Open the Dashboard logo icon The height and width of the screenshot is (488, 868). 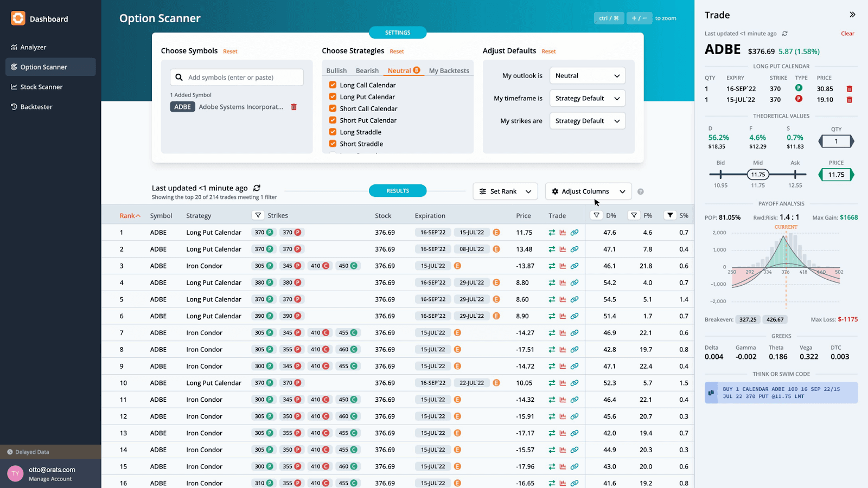coord(18,18)
